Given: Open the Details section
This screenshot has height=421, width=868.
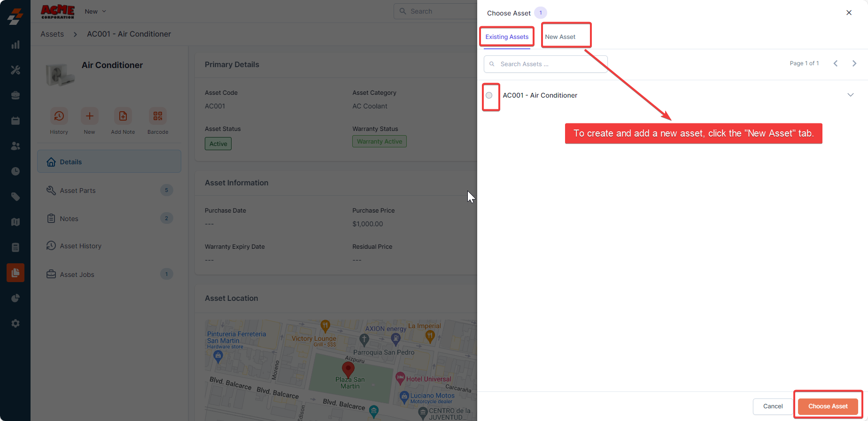Looking at the screenshot, I should pyautogui.click(x=109, y=161).
